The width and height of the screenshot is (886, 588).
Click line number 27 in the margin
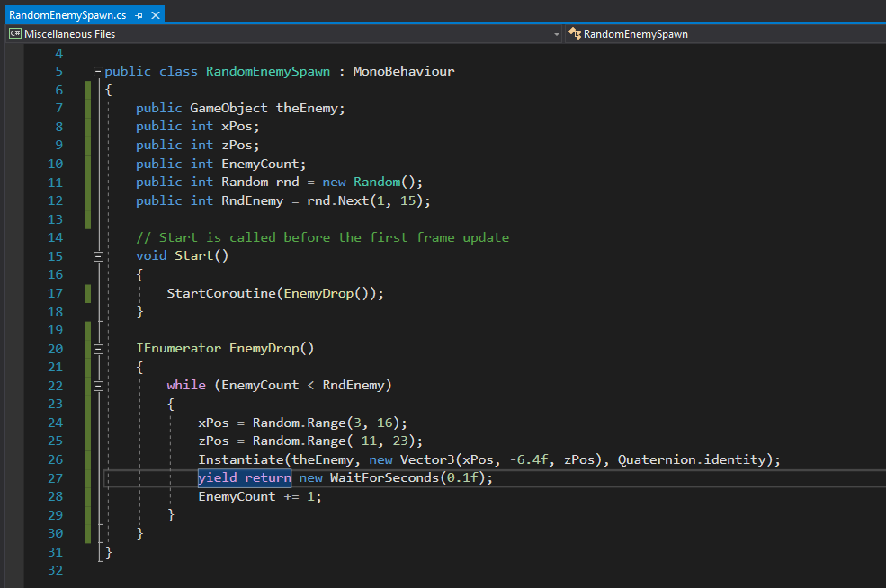56,478
